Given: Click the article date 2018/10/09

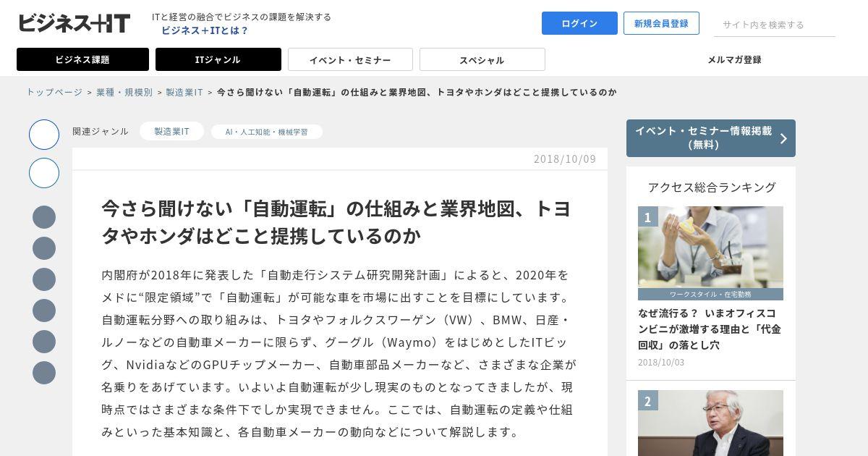Looking at the screenshot, I should (565, 159).
